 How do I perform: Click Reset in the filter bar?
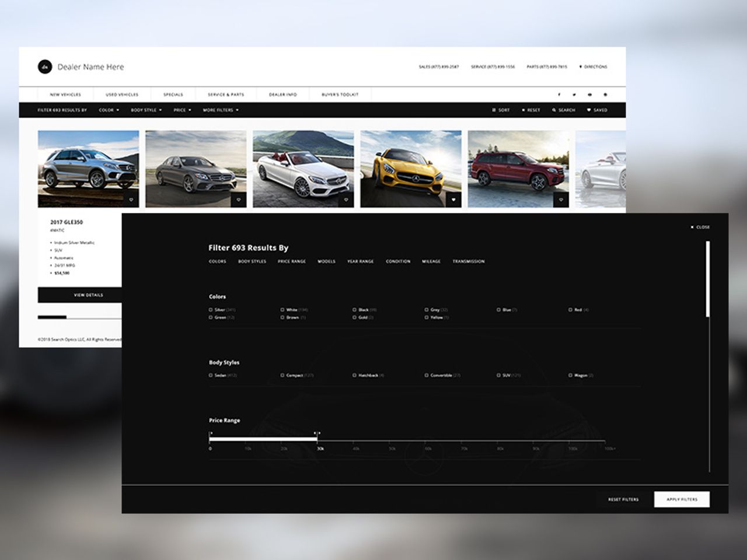pos(531,110)
